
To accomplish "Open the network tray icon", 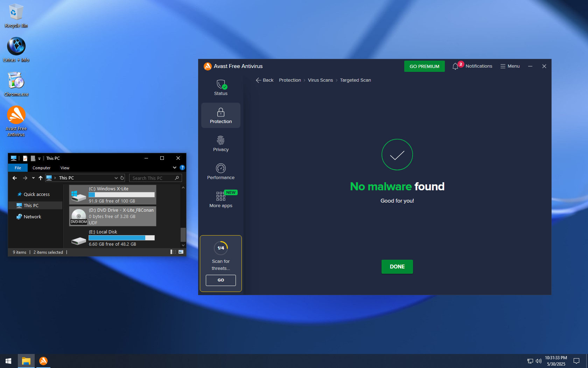I will click(530, 361).
